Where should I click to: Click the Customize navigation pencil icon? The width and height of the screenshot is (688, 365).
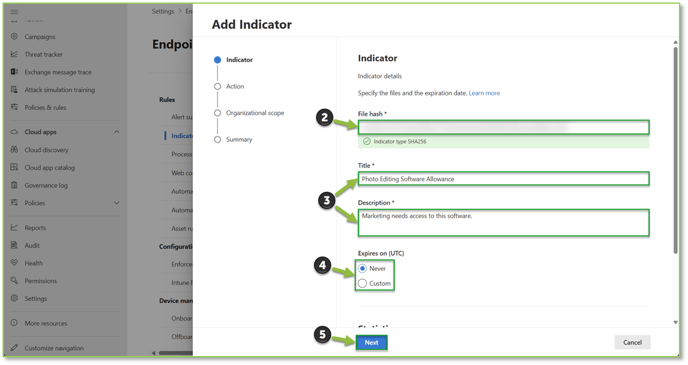14,347
